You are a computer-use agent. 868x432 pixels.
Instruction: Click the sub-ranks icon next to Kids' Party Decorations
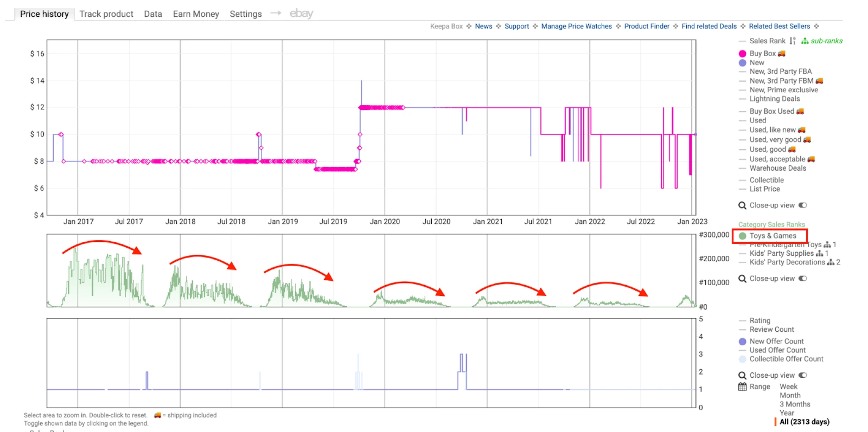pyautogui.click(x=831, y=263)
